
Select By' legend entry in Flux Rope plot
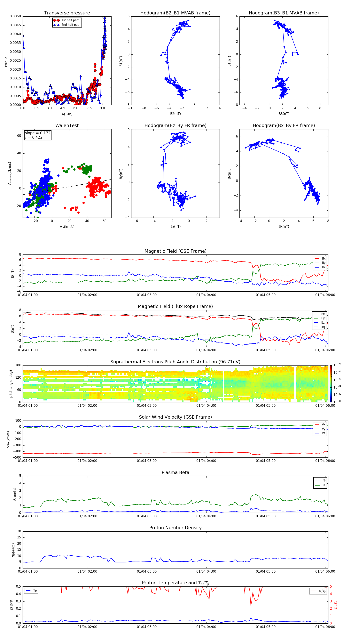(x=320, y=318)
